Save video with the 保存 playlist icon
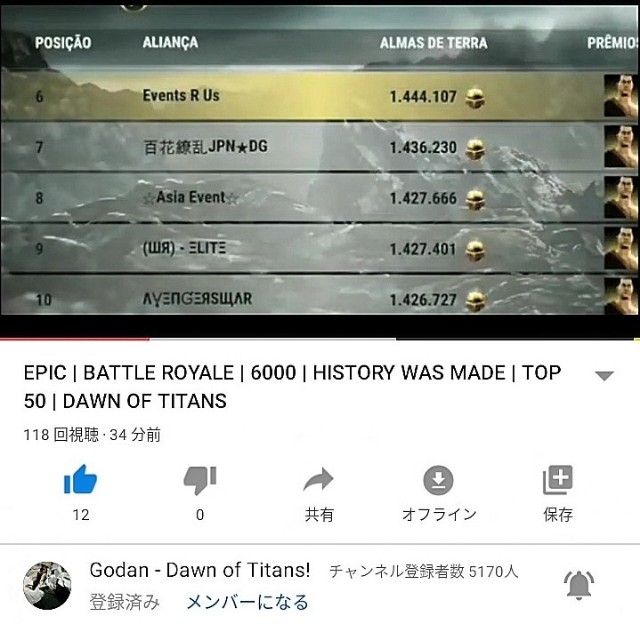The image size is (640, 624). click(558, 480)
